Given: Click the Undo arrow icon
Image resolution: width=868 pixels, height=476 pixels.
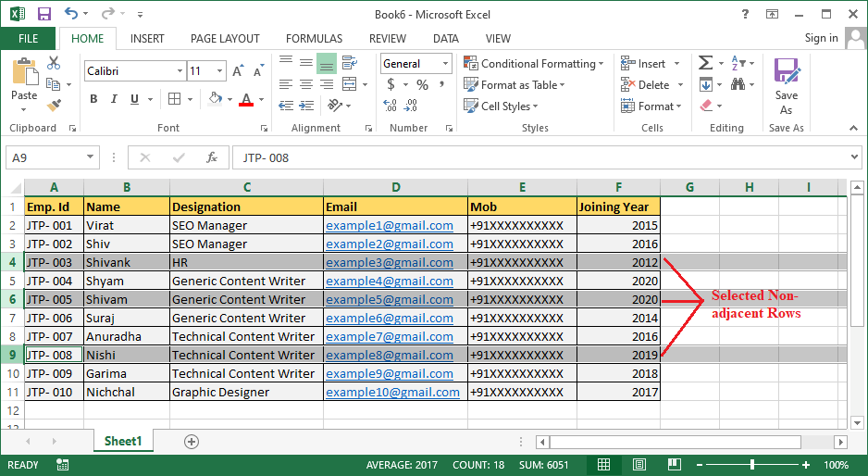Looking at the screenshot, I should click(71, 13).
